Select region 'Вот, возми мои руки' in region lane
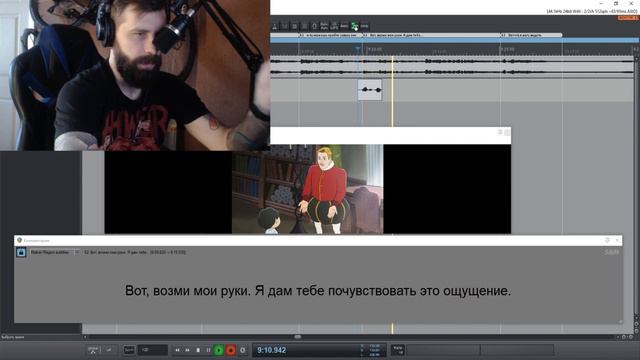 [x=431, y=35]
